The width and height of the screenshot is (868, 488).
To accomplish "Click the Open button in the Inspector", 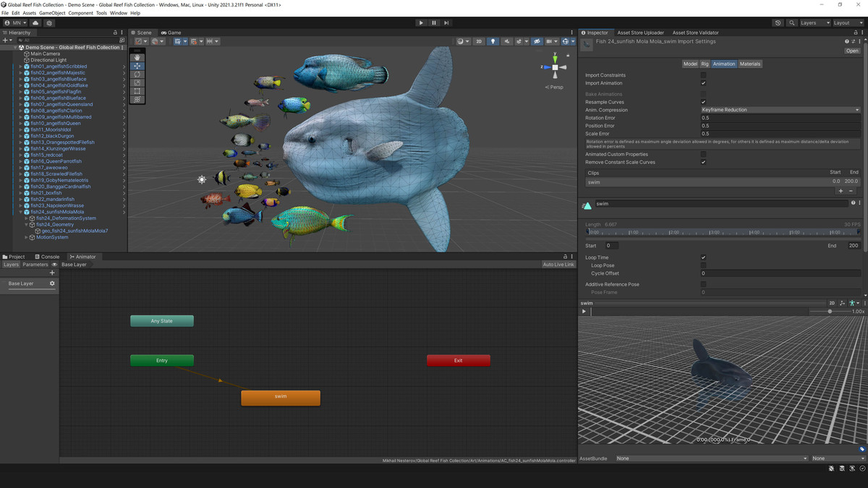I will pos(851,50).
